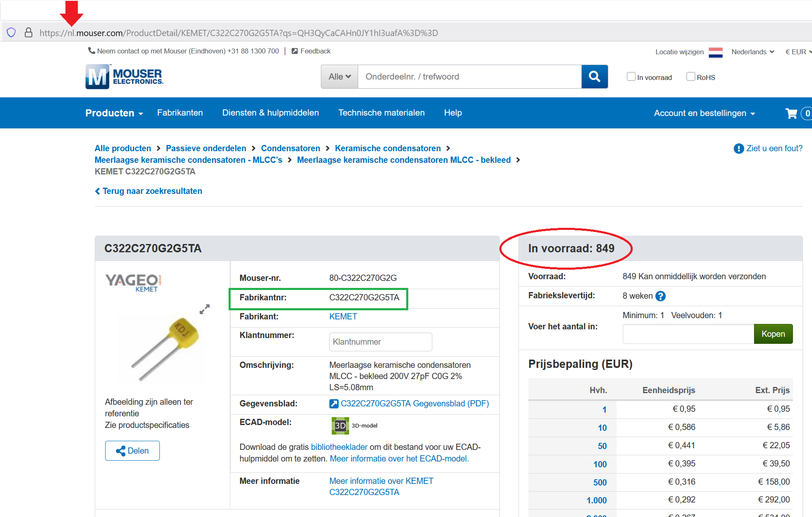The image size is (812, 517).
Task: Select price break quantity 100
Action: pyautogui.click(x=600, y=464)
